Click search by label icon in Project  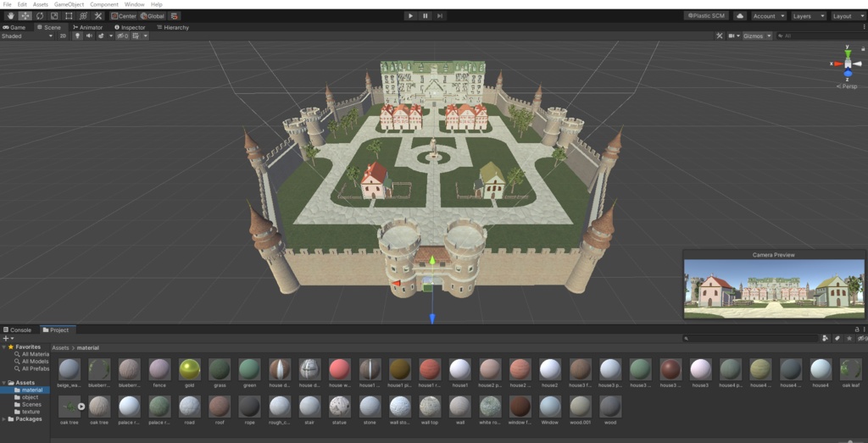point(837,338)
